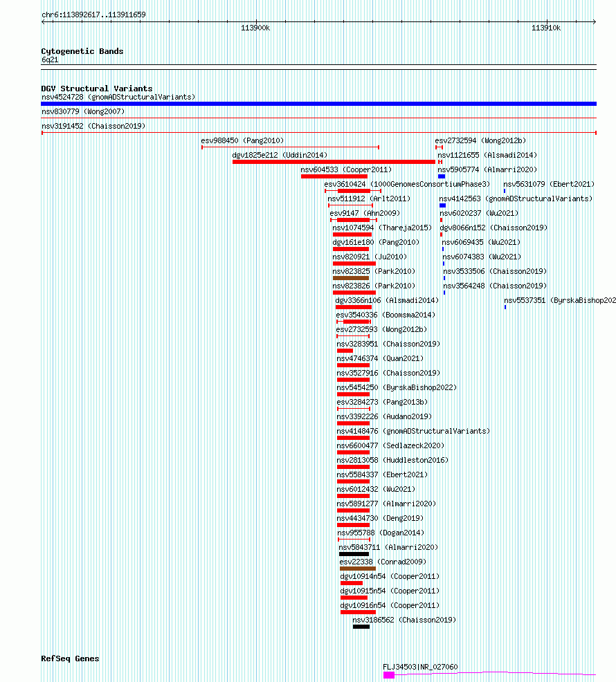Click nsv5843711 (Almarri2020) label
This screenshot has height=682, width=616.
pos(388,548)
